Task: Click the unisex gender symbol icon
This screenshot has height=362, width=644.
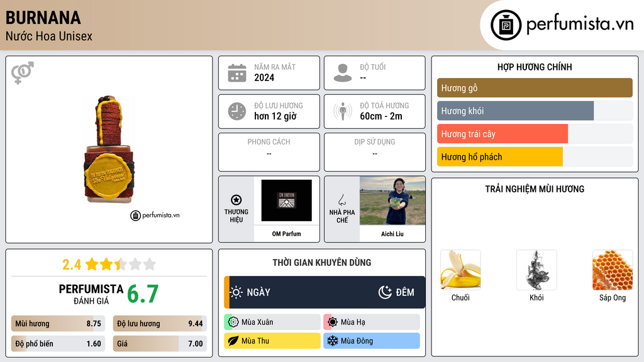Action: click(23, 73)
